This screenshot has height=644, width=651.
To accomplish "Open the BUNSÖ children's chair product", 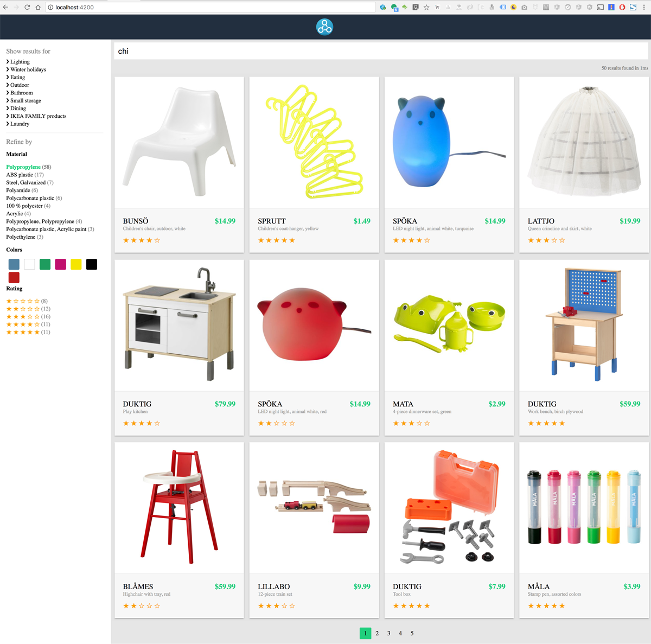I will (x=179, y=164).
